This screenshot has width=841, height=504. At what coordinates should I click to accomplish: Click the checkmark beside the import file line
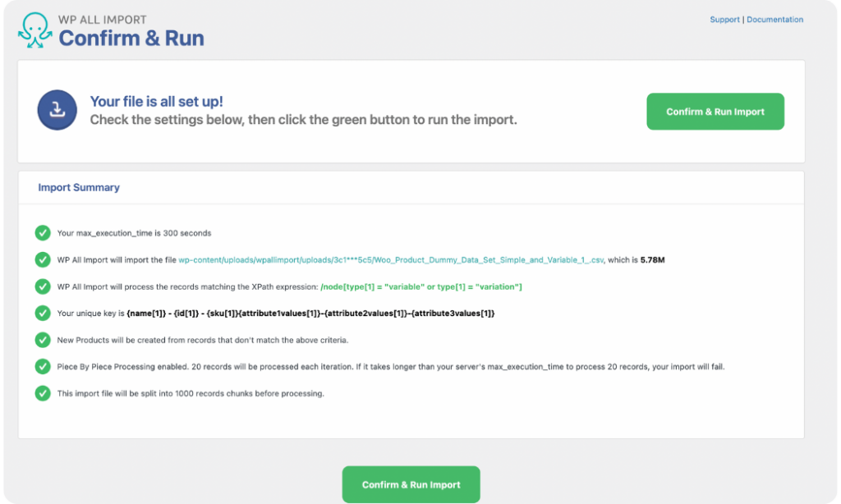click(x=43, y=259)
